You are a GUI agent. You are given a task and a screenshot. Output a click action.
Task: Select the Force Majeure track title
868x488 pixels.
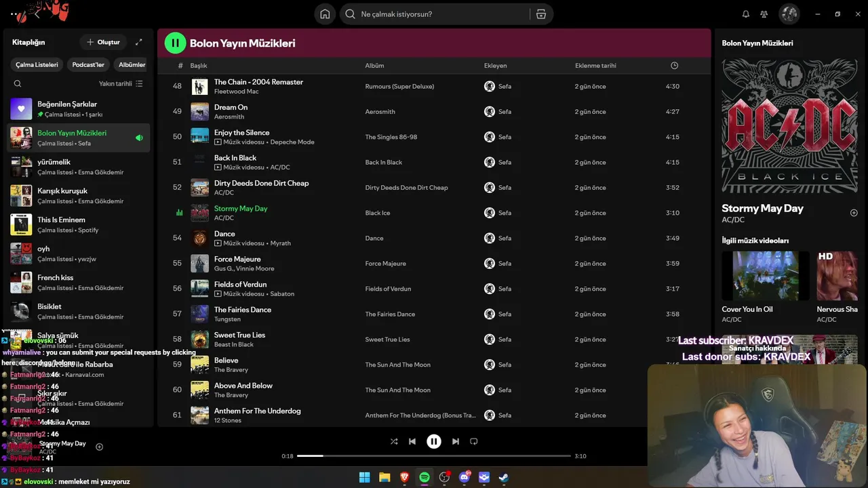click(237, 259)
